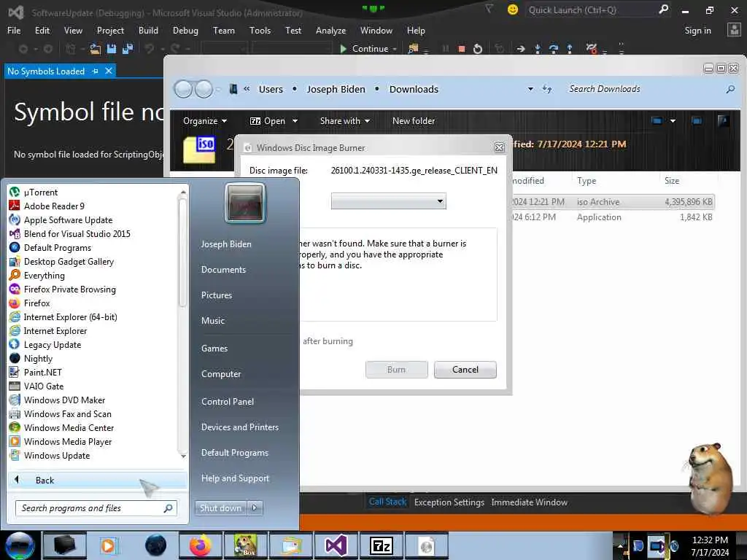Image resolution: width=747 pixels, height=560 pixels.
Task: Click Firefox icon on the taskbar
Action: pos(200,545)
